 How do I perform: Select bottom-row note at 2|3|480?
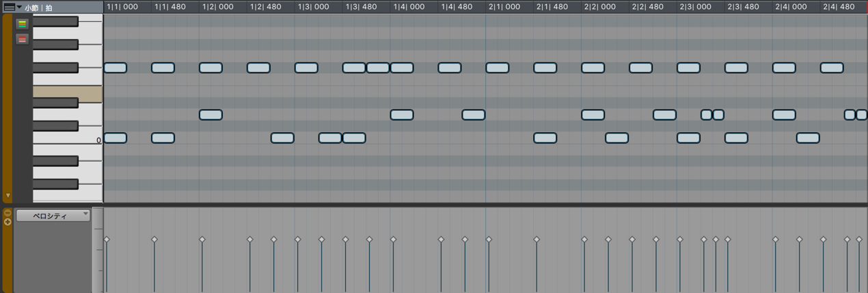736,138
